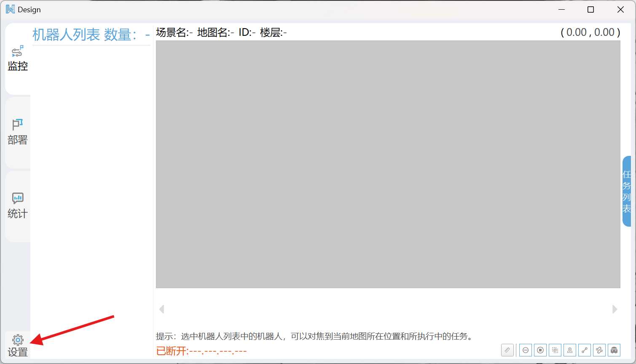Click the station location pin icon
This screenshot has width=636, height=364.
(x=570, y=350)
